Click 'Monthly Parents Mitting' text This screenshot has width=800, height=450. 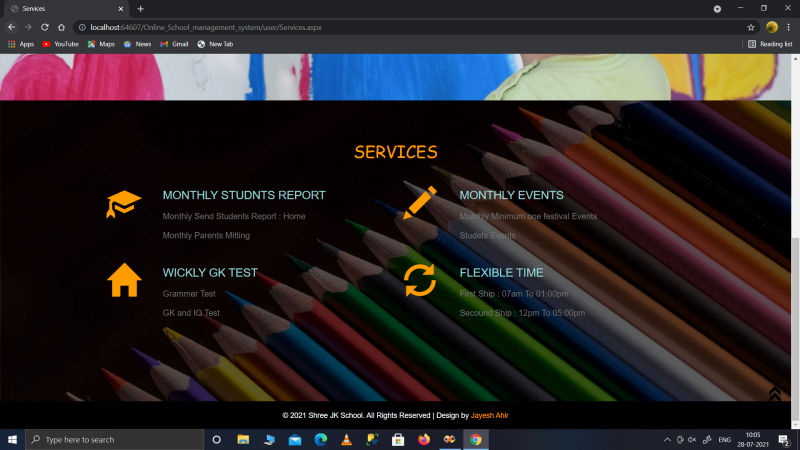tap(206, 235)
